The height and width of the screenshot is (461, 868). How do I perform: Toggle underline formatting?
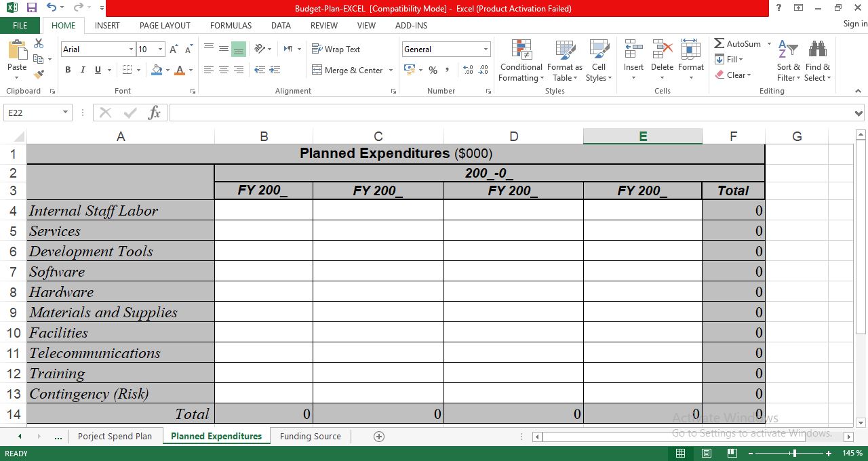click(96, 70)
